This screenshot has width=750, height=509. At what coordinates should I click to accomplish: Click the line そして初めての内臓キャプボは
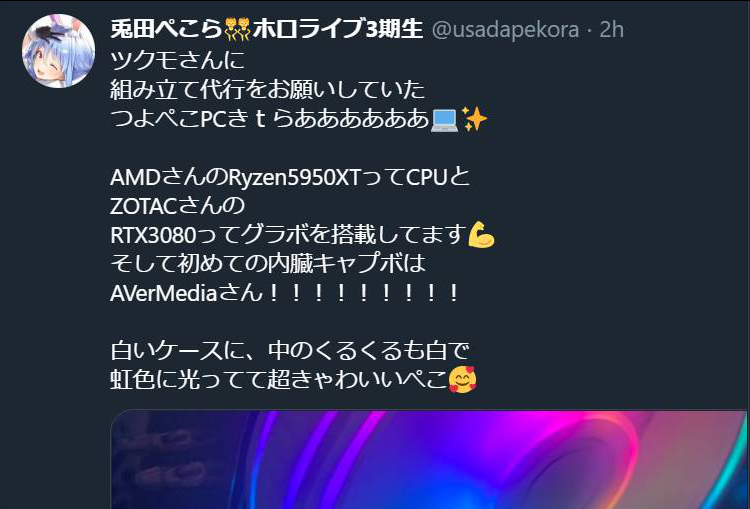[268, 264]
